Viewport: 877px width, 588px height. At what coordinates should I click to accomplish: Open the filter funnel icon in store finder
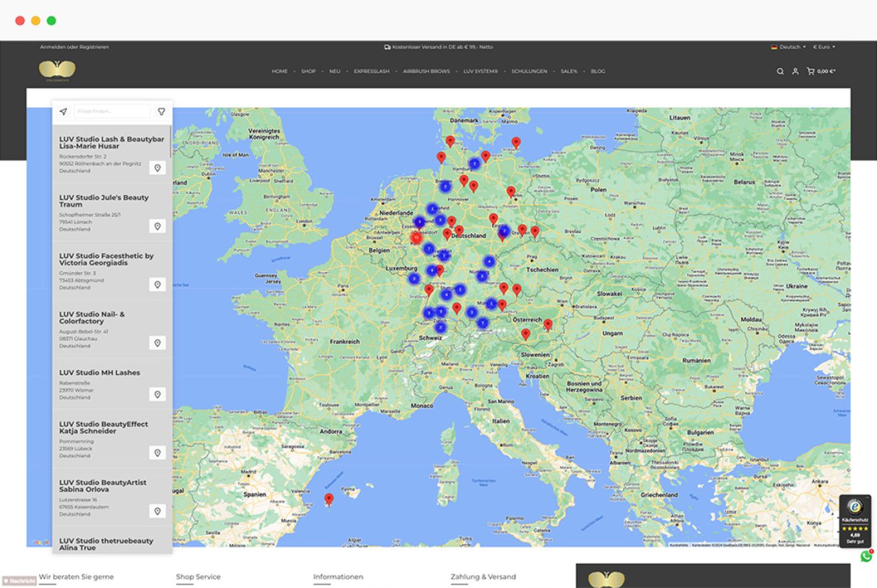[x=161, y=112]
